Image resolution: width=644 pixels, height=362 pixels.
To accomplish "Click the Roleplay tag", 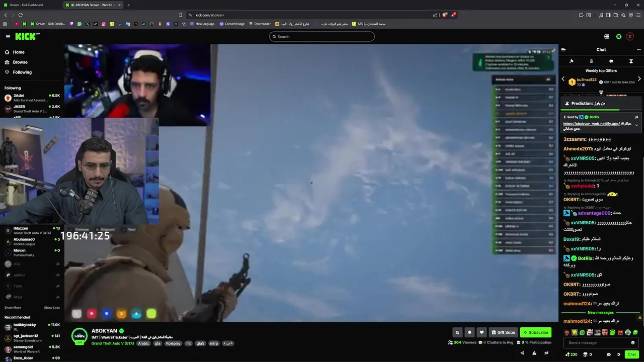I will coord(173,343).
